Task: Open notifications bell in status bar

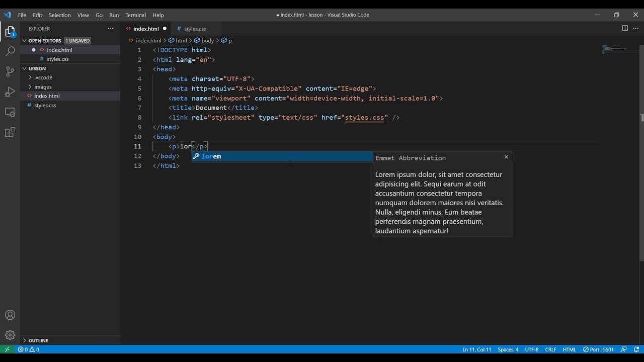Action: coord(636,349)
